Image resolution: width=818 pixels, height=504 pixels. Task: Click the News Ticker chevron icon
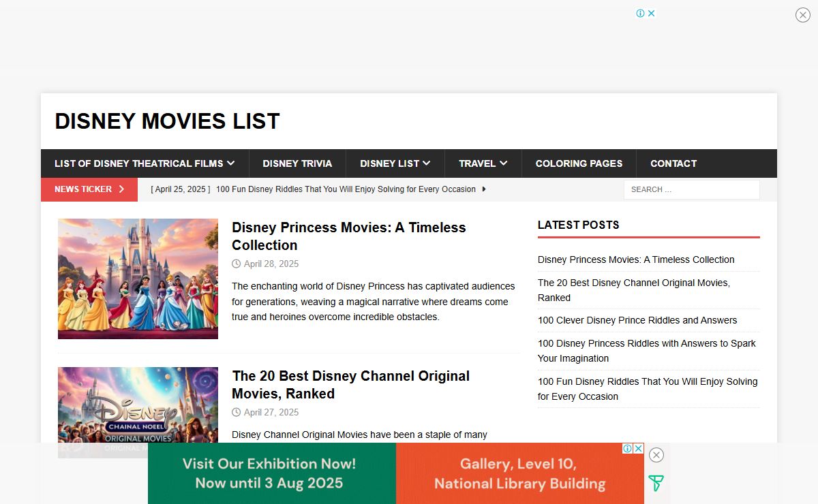121,189
